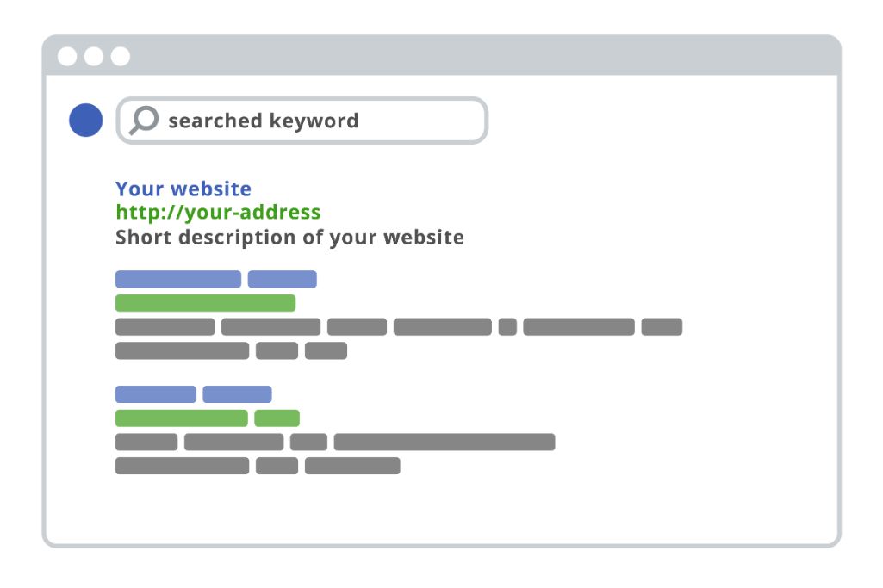This screenshot has width=883, height=588.
Task: Click the leftmost white window control dot
Action: 67,57
